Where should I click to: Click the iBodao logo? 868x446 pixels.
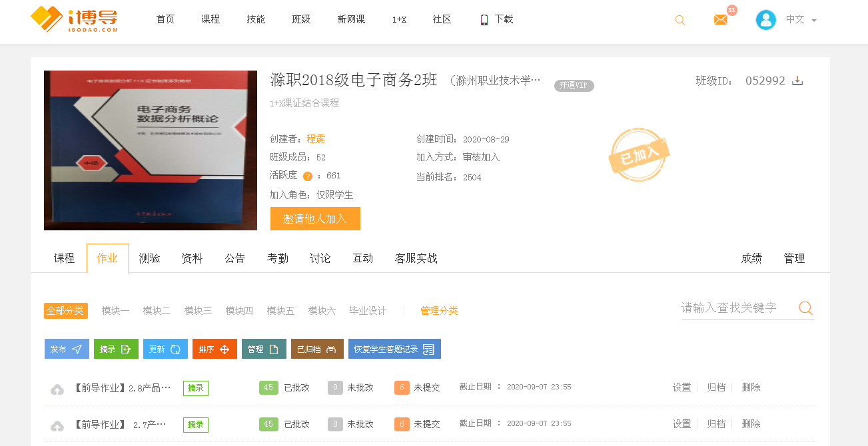click(75, 20)
